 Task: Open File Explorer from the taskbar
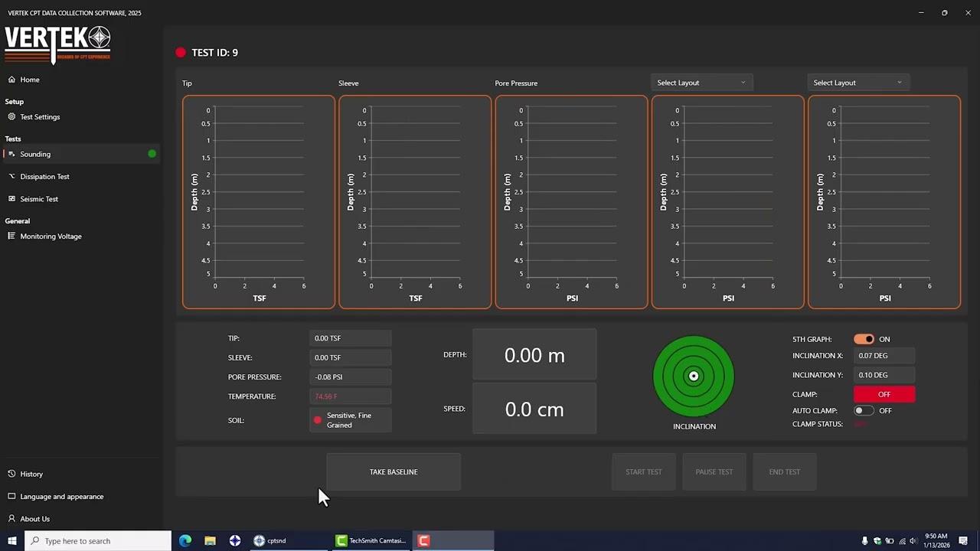coord(210,541)
